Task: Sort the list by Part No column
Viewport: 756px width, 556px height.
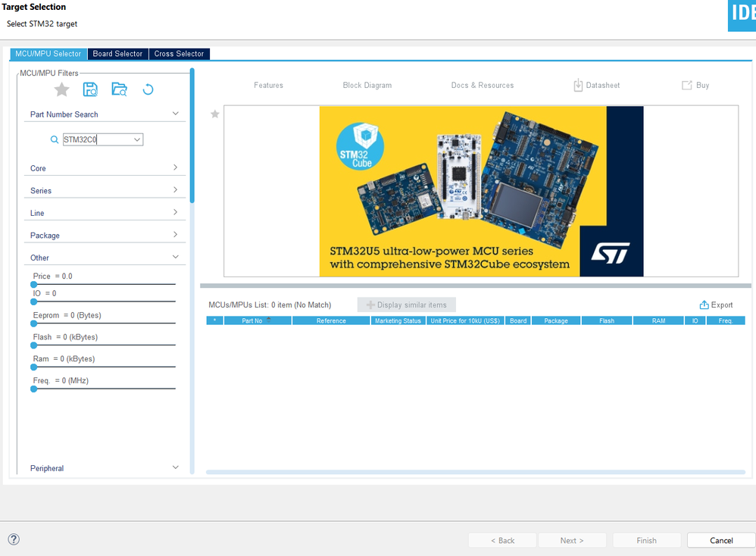Action: coord(258,320)
